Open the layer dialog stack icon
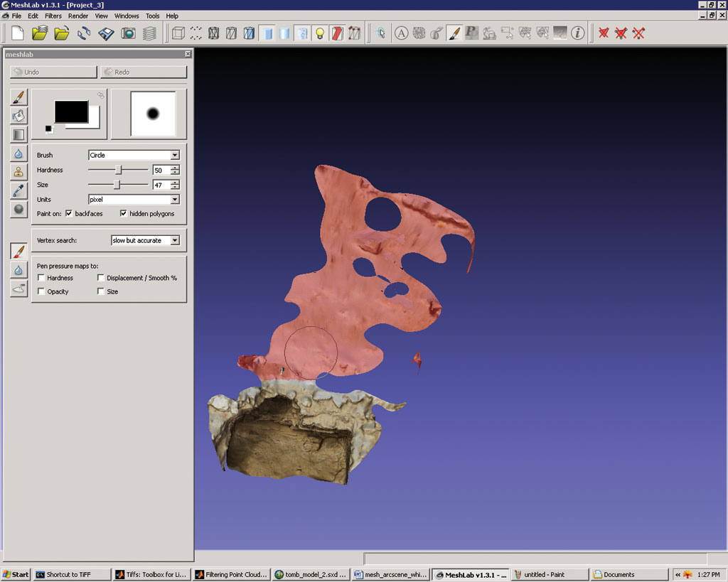Viewport: 728px width, 582px height. [x=149, y=33]
